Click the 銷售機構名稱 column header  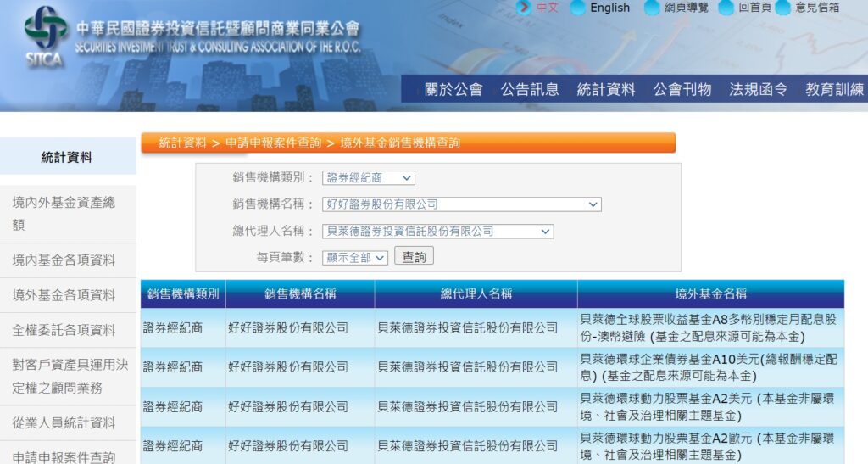[300, 294]
